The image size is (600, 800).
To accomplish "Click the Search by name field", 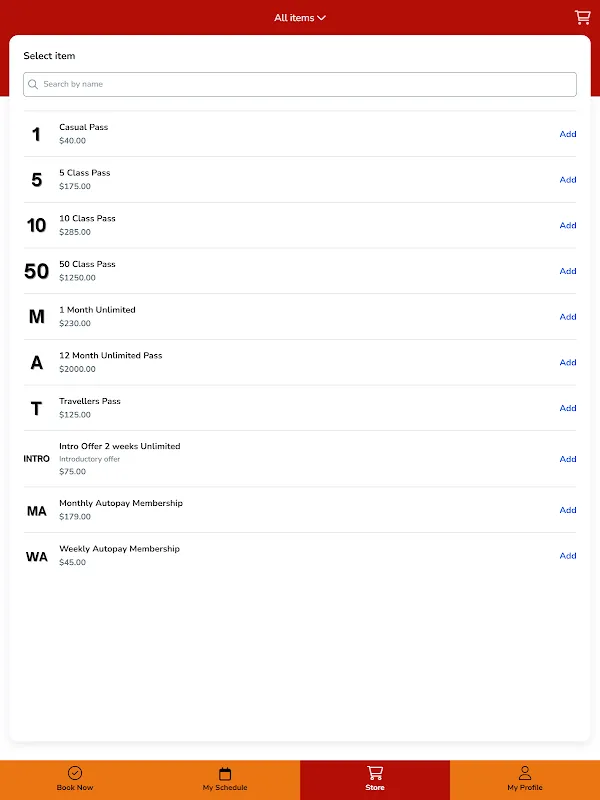I will point(300,84).
